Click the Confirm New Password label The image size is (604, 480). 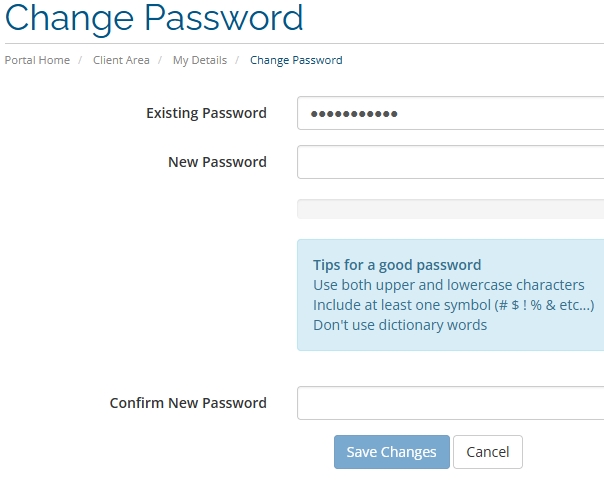click(188, 403)
